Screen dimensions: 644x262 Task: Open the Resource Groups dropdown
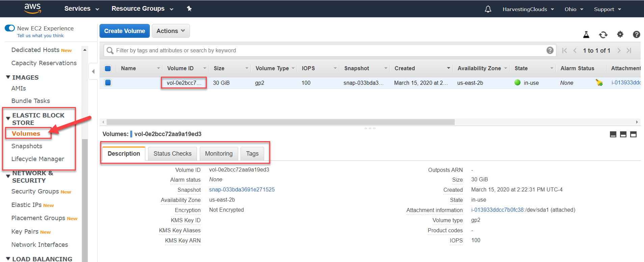(x=142, y=9)
